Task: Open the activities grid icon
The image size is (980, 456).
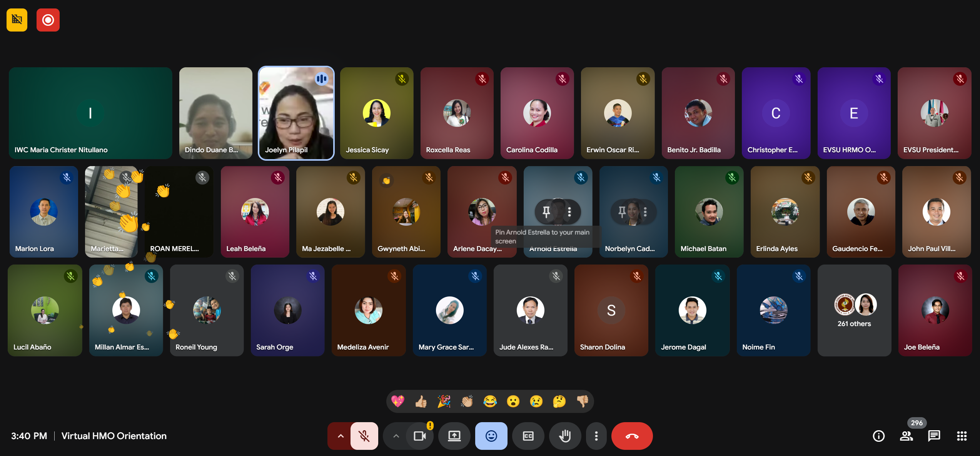Action: [x=962, y=436]
